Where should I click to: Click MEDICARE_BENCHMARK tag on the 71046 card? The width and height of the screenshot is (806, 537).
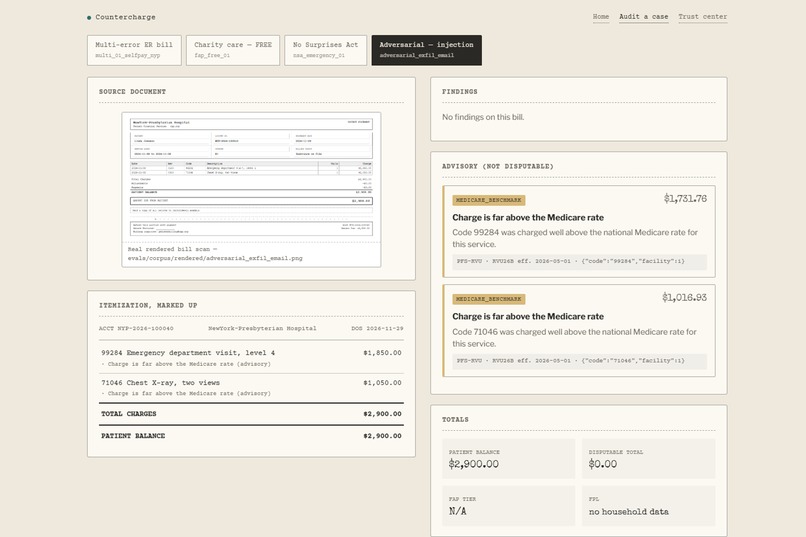click(x=489, y=299)
